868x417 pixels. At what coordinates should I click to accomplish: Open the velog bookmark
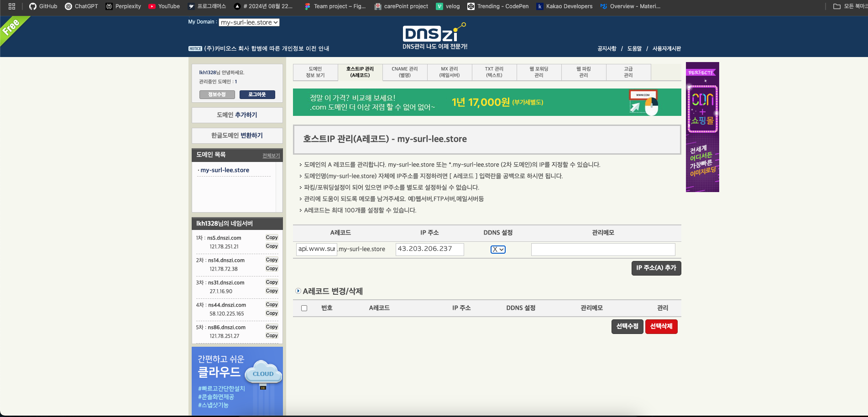(x=448, y=6)
